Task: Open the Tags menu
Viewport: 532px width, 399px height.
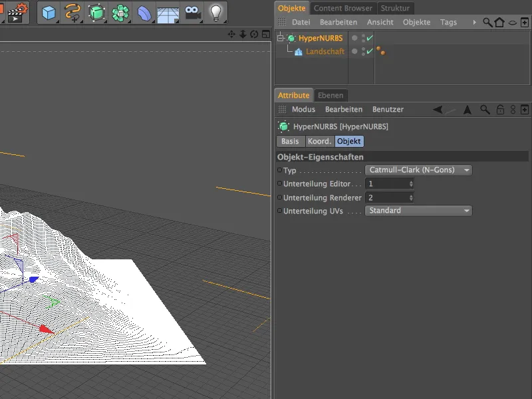Action: point(448,23)
